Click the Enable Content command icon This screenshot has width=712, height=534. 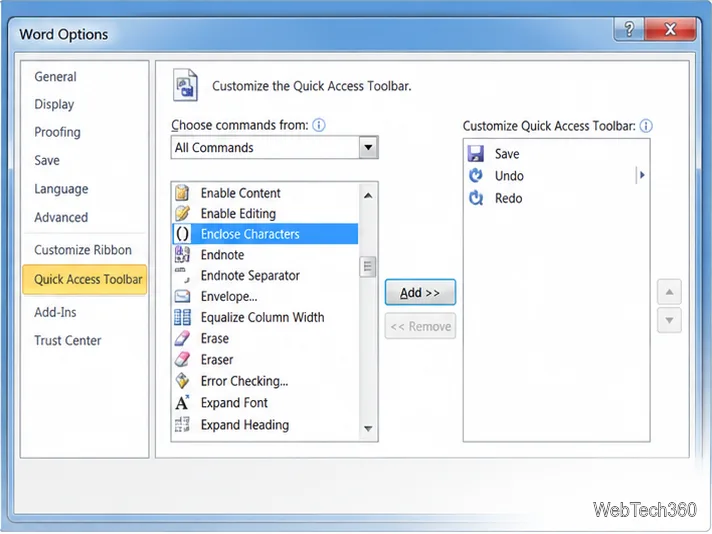coord(182,193)
